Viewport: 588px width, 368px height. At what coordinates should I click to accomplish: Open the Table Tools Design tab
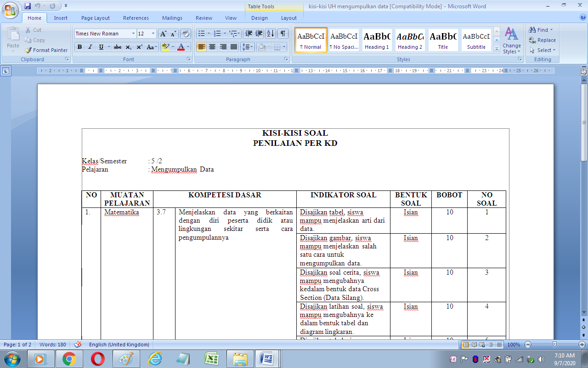(260, 18)
